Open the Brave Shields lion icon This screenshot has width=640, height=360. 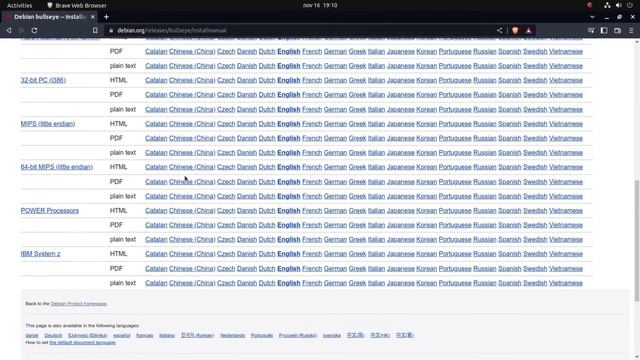click(x=515, y=30)
